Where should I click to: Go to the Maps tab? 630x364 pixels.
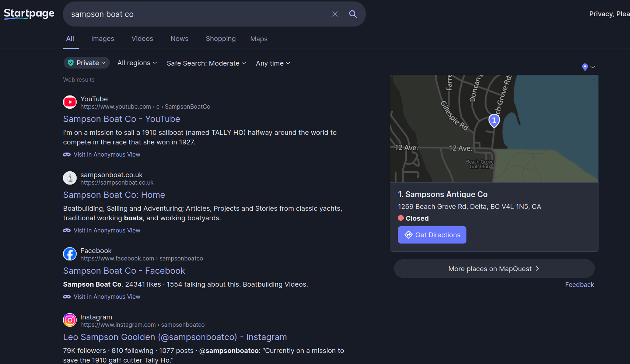[259, 39]
